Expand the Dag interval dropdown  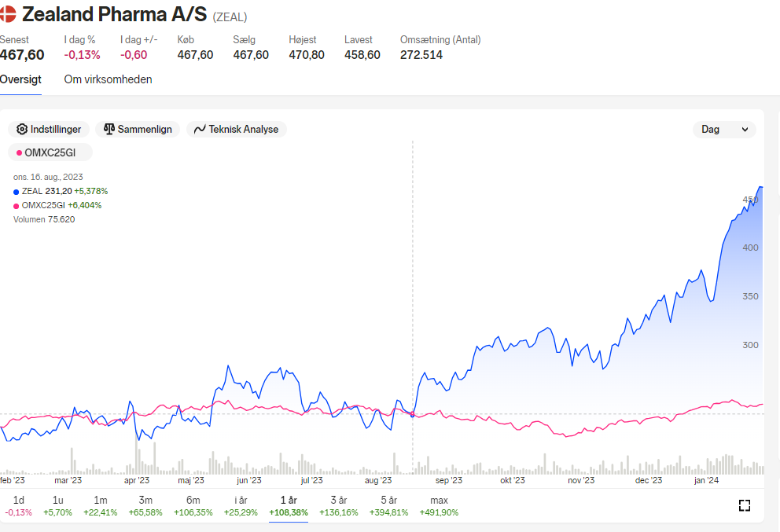tap(724, 130)
